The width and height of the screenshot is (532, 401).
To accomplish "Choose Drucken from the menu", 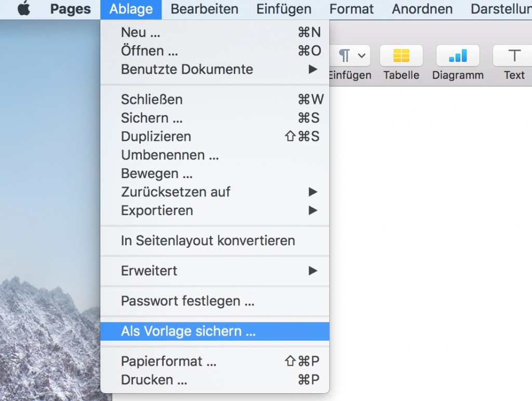I will (154, 380).
